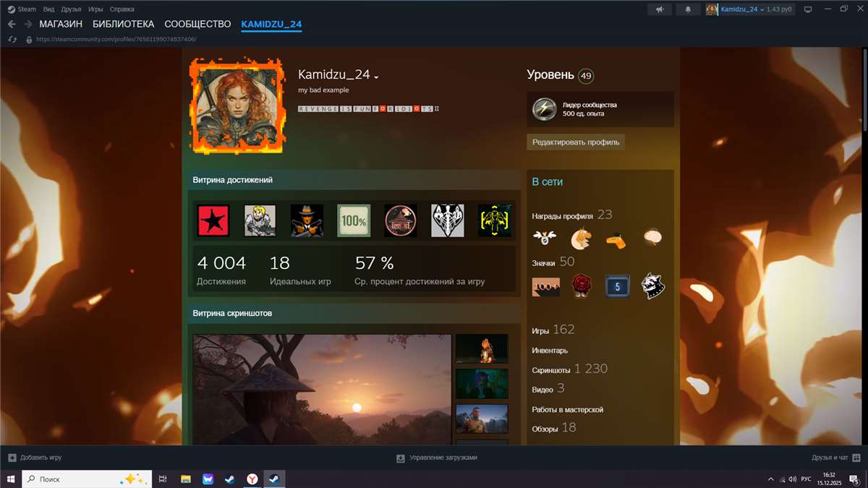
Task: Click the 100% badge in achievement showcase
Action: coord(354,221)
